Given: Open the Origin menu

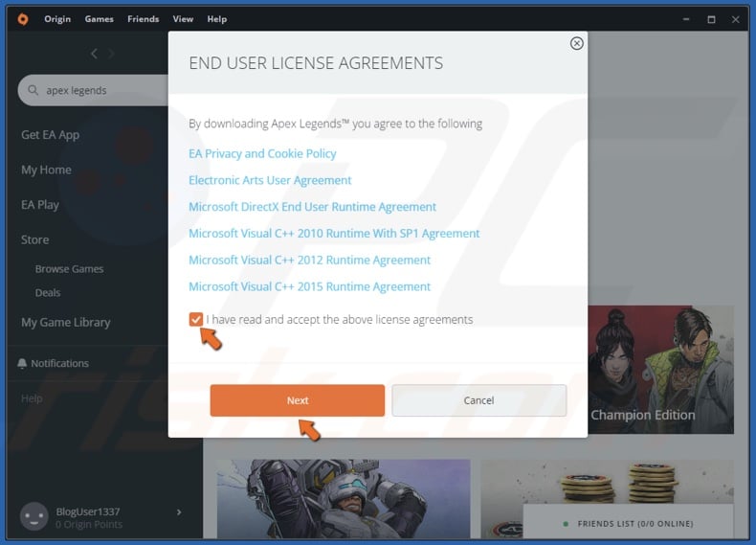Looking at the screenshot, I should click(x=57, y=19).
